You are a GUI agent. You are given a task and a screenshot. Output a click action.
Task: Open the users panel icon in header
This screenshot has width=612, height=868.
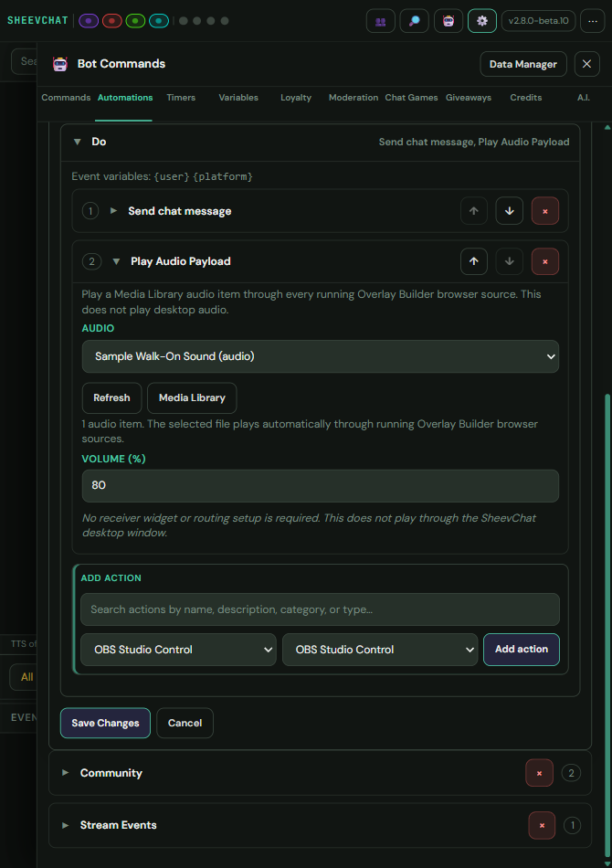tap(381, 21)
